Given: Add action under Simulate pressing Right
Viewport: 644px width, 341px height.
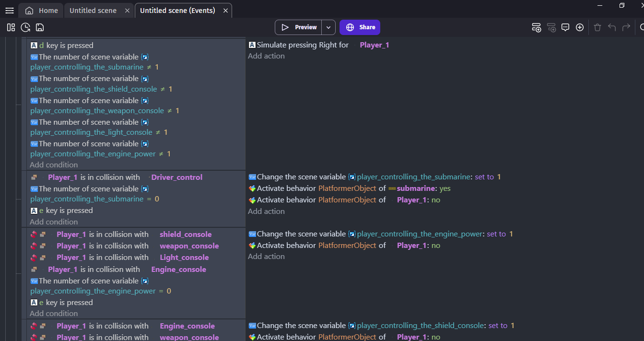Looking at the screenshot, I should coord(266,56).
